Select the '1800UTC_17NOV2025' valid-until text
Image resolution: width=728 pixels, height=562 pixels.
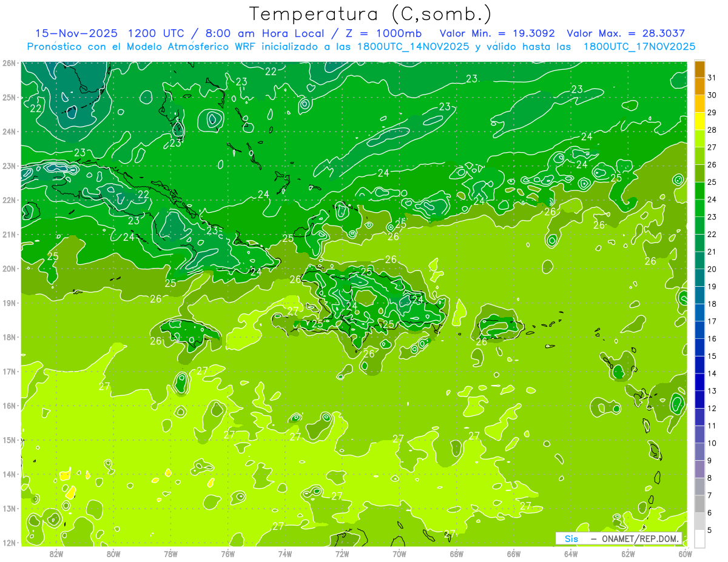639,47
